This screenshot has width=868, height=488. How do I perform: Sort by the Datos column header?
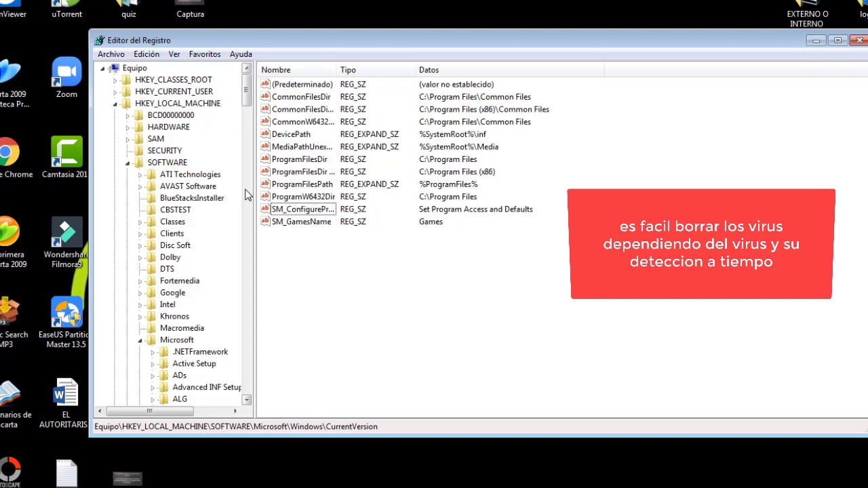point(509,70)
